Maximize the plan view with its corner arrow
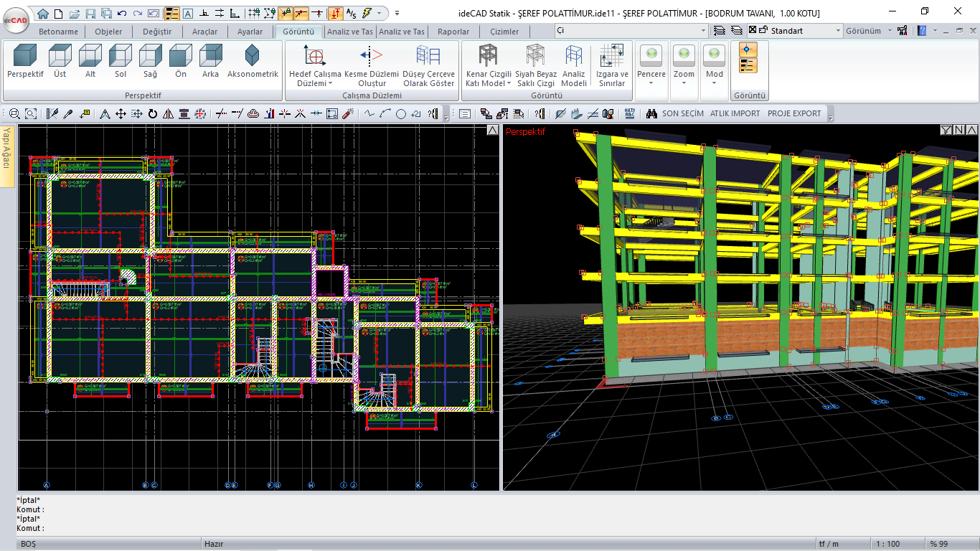Image resolution: width=980 pixels, height=551 pixels. [x=492, y=130]
